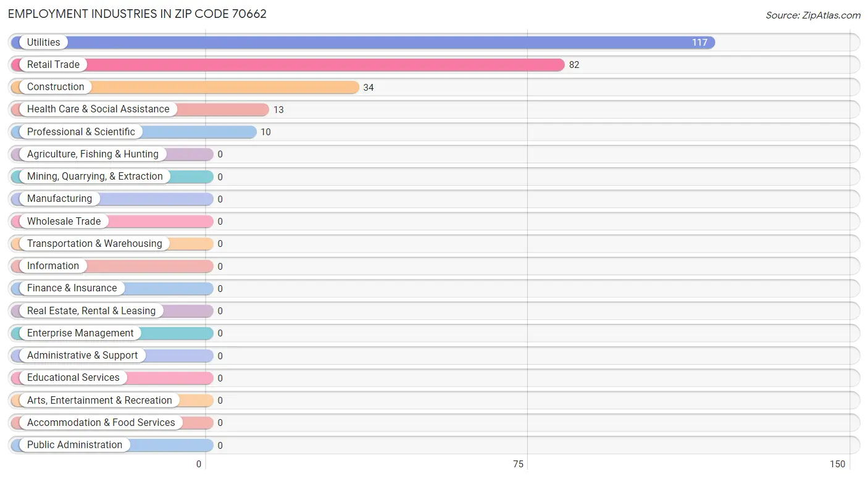
Task: Select the Finance & Insurance label
Action: (x=72, y=288)
